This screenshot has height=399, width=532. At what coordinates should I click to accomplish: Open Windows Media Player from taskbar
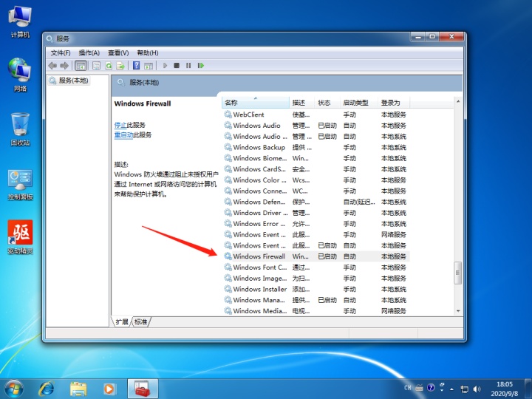pos(109,389)
